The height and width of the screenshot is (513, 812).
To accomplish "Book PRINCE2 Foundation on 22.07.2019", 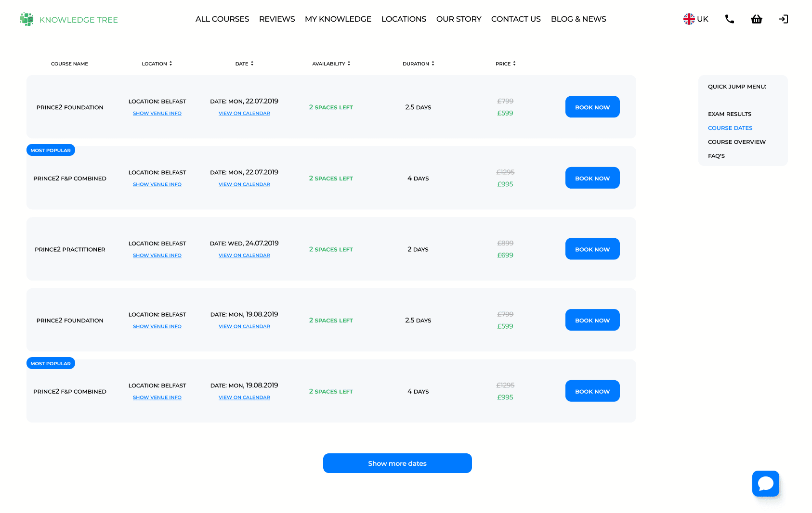I will tap(592, 107).
